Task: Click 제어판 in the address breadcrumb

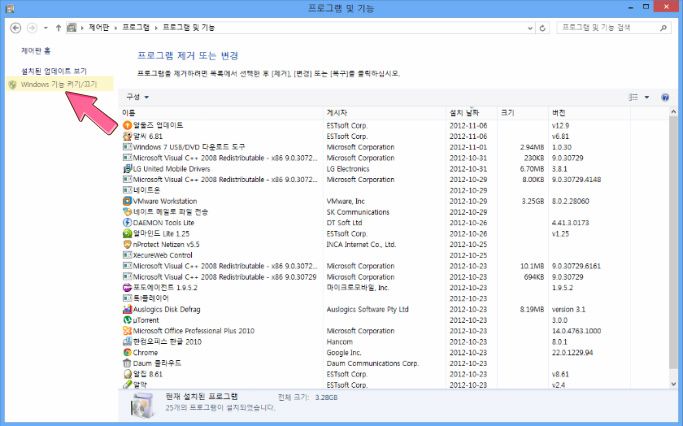Action: (x=99, y=27)
